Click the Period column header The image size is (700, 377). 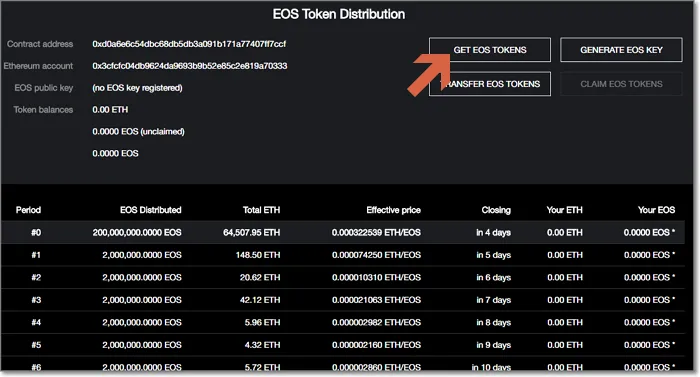[x=28, y=210]
